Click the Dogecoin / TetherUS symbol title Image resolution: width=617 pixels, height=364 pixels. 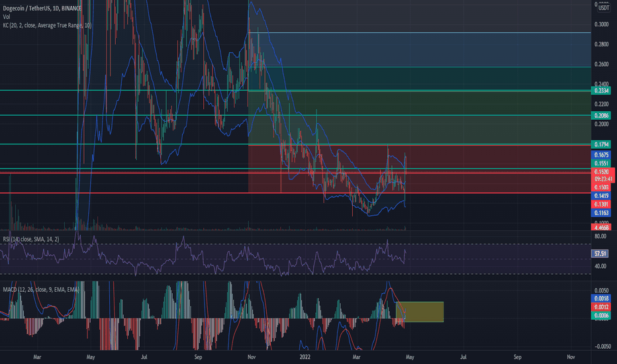coord(42,8)
